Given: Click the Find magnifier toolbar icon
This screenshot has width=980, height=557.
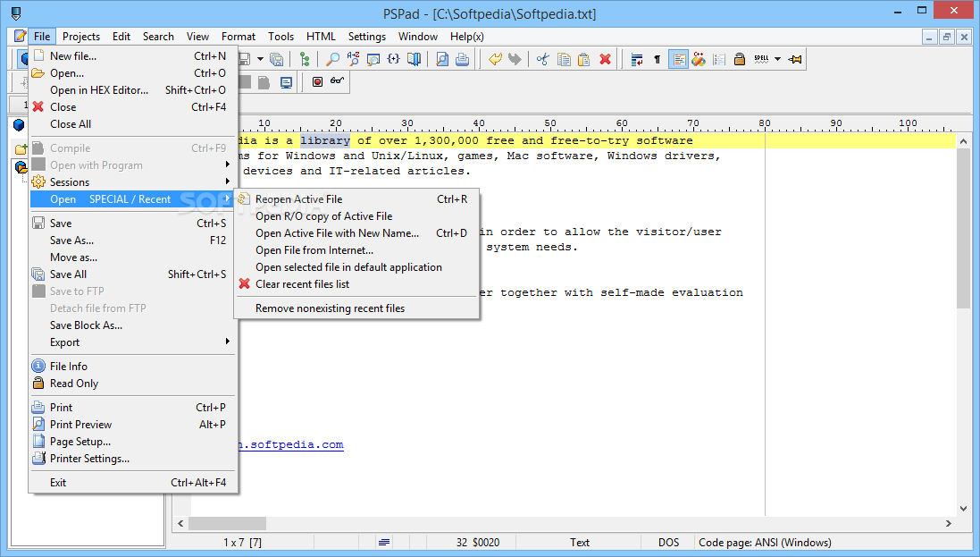Looking at the screenshot, I should pyautogui.click(x=333, y=59).
